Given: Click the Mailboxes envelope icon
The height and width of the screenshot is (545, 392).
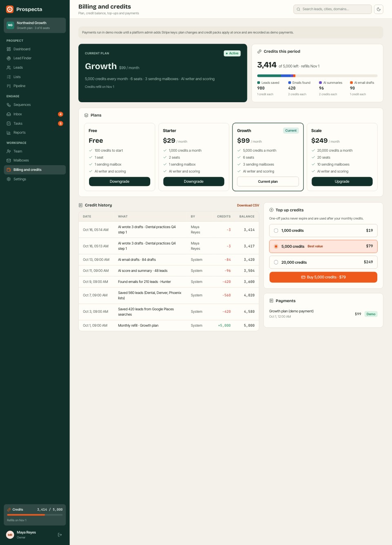Looking at the screenshot, I should click(x=9, y=160).
